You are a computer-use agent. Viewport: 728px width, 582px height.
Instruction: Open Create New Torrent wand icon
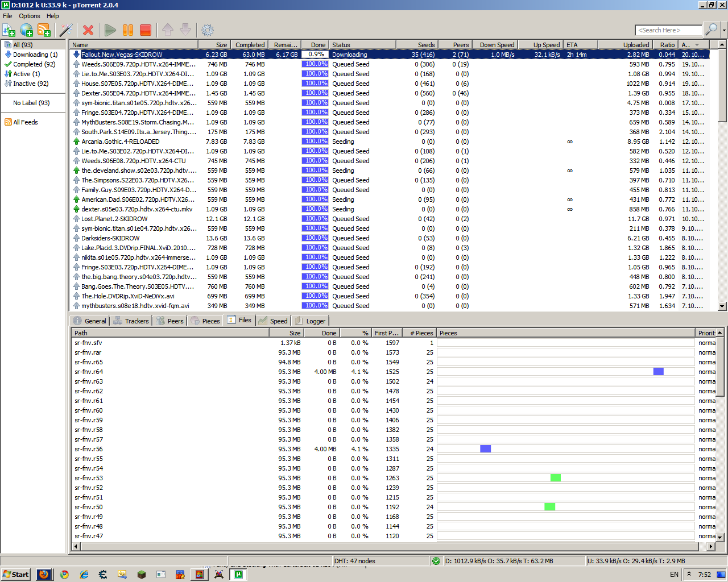point(67,30)
